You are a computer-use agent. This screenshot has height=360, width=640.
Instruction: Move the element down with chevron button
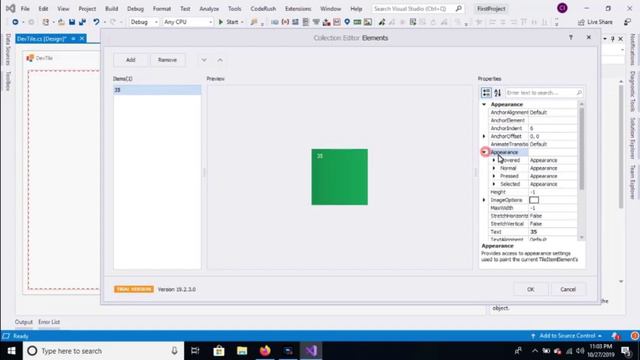tap(204, 60)
